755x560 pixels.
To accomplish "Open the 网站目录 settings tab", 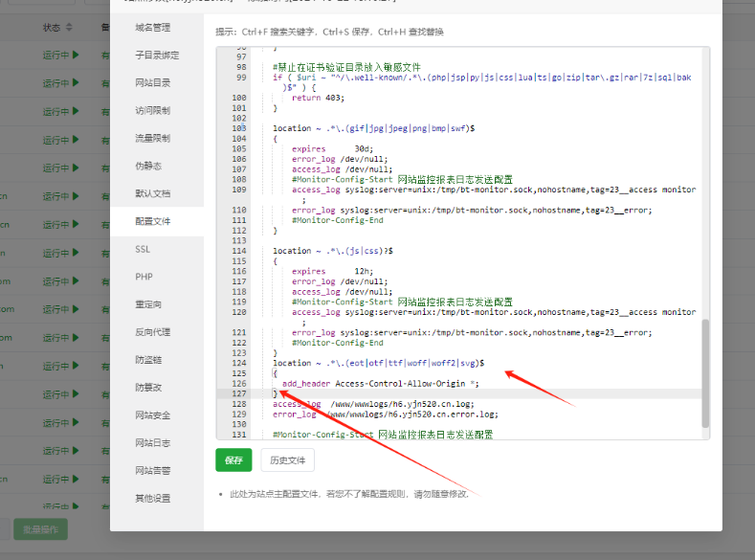I will (153, 83).
